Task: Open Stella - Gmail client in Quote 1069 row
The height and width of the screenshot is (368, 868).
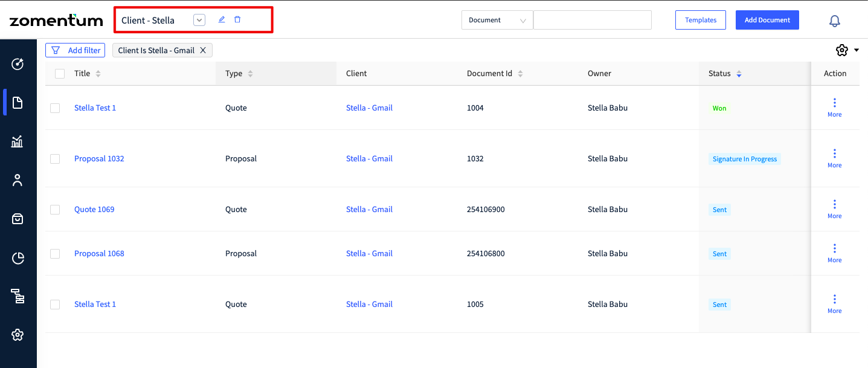Action: point(369,209)
